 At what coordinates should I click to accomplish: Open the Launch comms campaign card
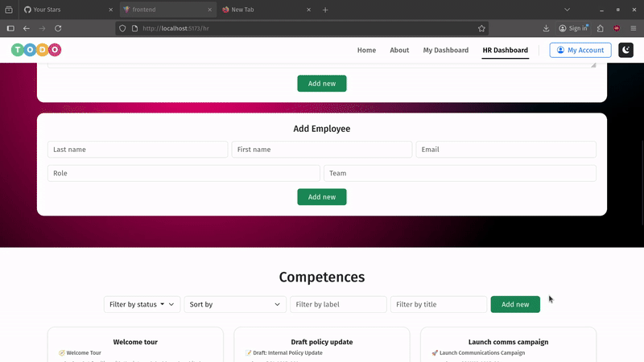tap(509, 345)
